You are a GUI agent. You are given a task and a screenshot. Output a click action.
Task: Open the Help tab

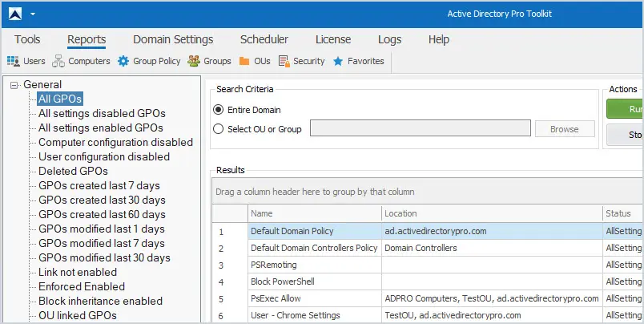439,39
